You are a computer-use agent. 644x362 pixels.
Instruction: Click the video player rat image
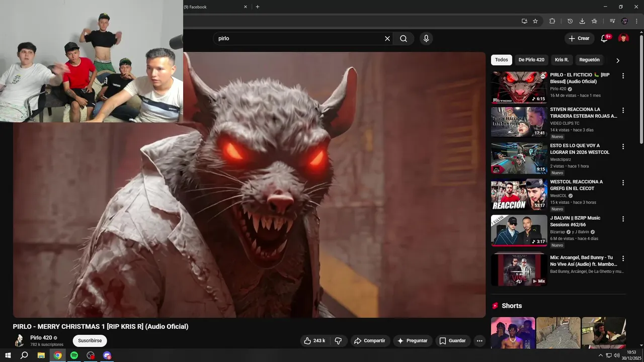pos(249,185)
